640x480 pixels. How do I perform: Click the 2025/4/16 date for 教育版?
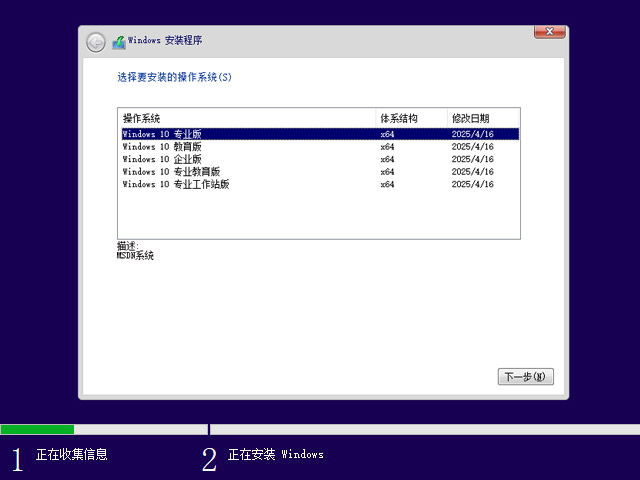tap(472, 147)
